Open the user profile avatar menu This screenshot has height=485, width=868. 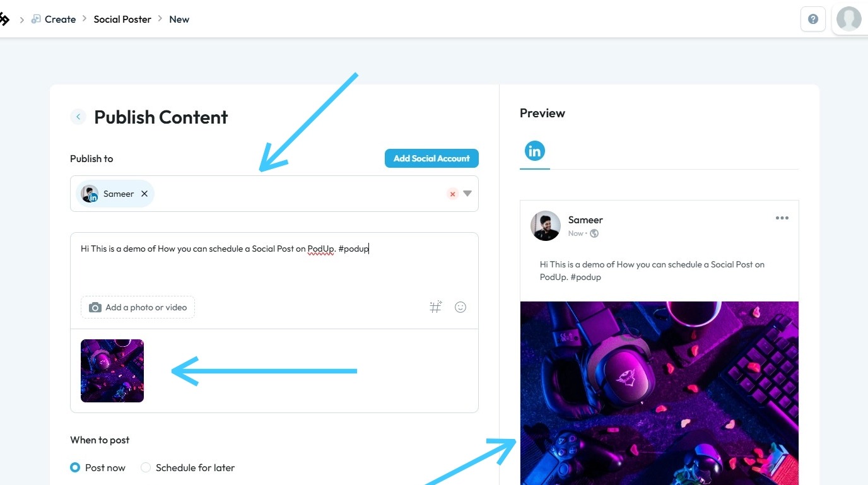[x=848, y=19]
